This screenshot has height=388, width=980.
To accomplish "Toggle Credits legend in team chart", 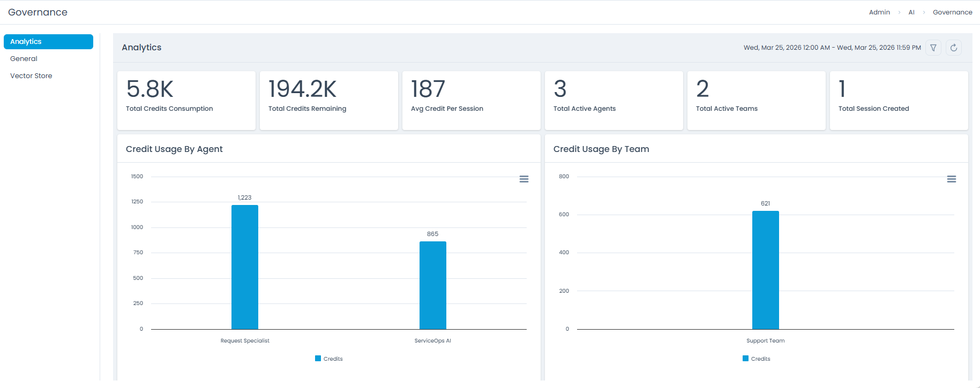I will (x=757, y=359).
